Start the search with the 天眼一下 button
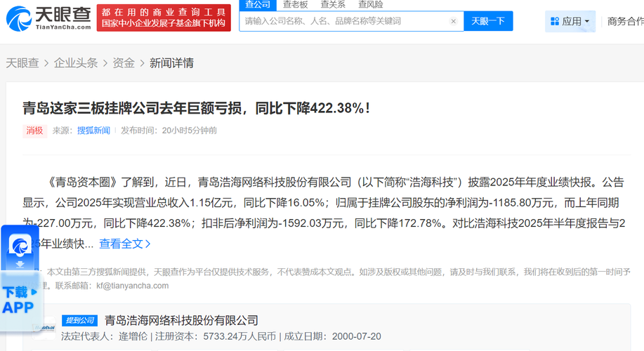The height and width of the screenshot is (351, 644). [x=488, y=21]
